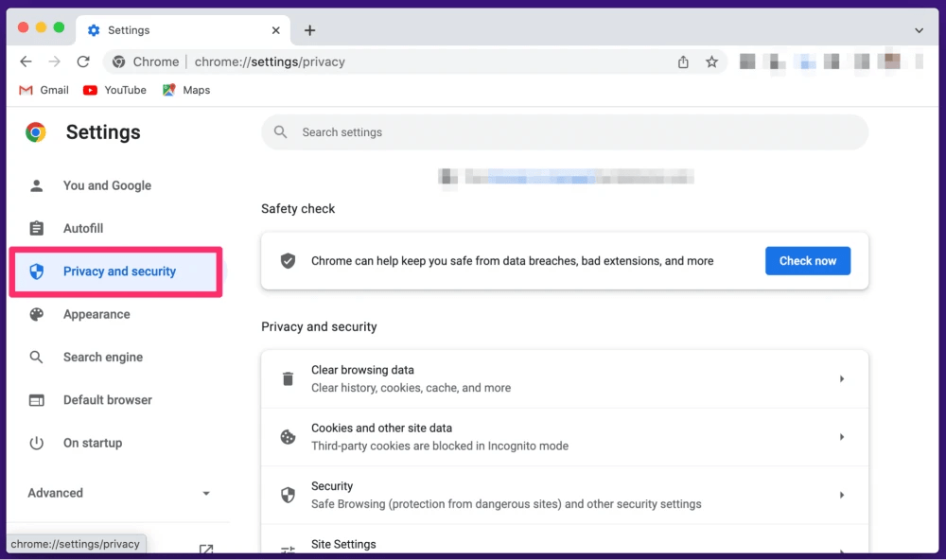Click the Appearance palette icon
This screenshot has width=946, height=560.
click(x=36, y=314)
